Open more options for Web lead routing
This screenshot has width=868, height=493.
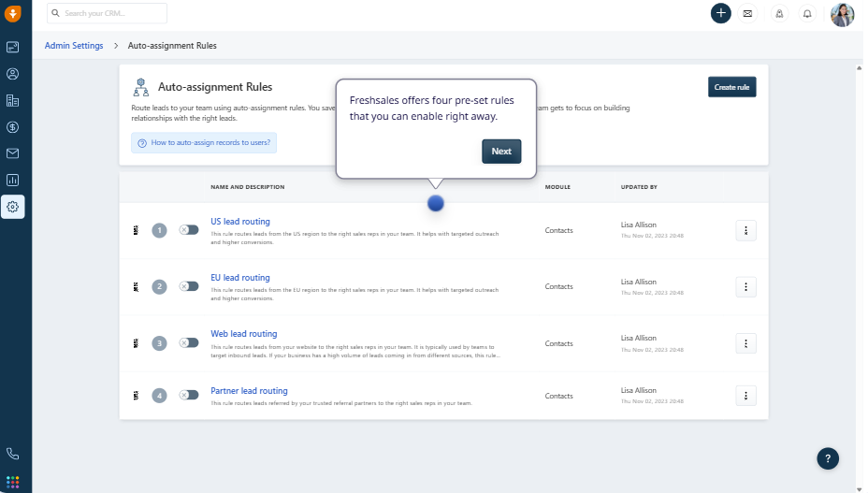[745, 343]
